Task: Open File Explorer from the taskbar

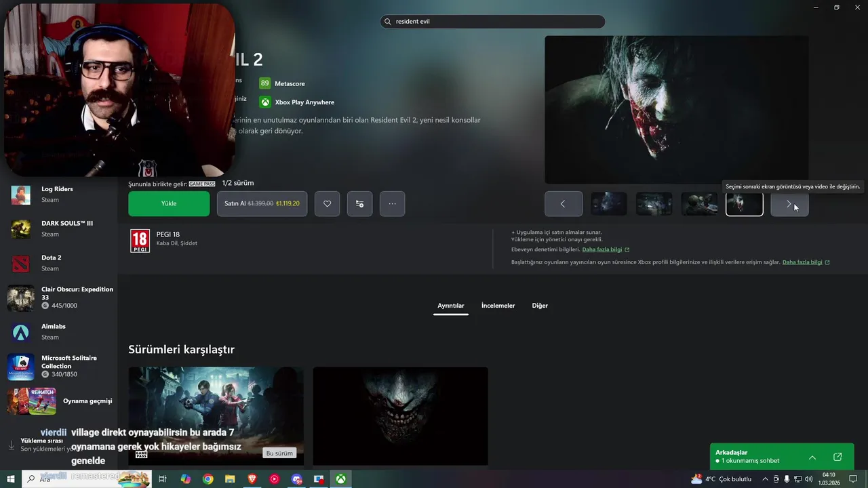Action: click(230, 479)
